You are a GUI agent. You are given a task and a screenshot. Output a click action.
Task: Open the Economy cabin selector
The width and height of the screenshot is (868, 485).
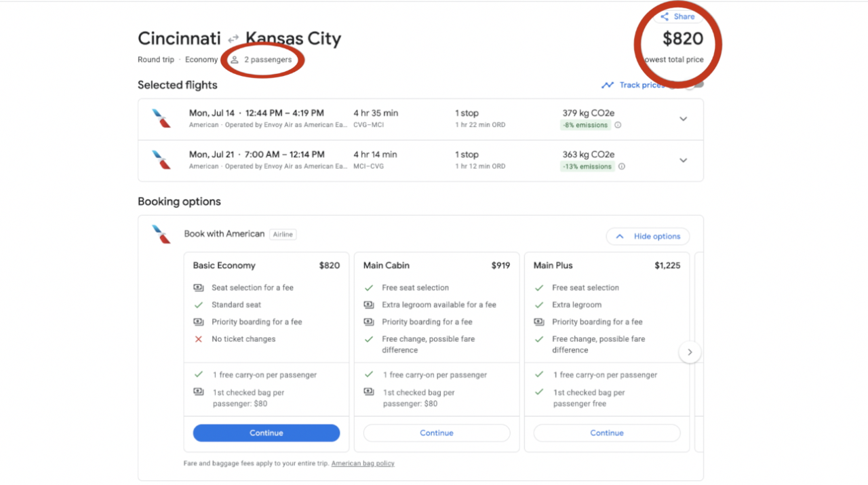click(201, 60)
